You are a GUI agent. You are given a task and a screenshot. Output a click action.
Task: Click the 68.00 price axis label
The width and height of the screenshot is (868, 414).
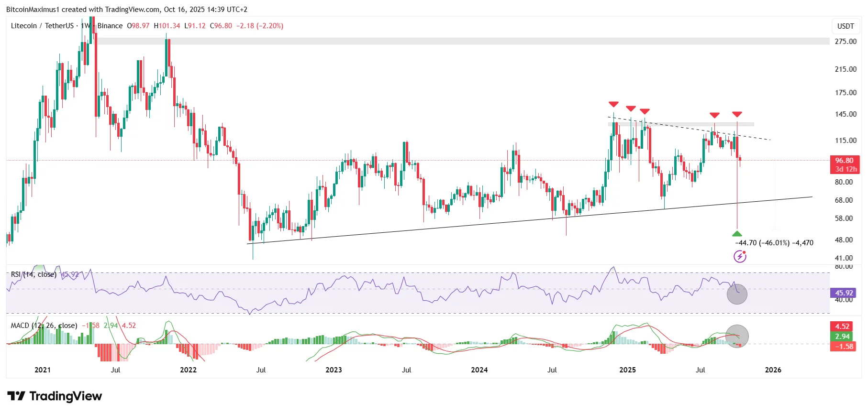point(844,200)
